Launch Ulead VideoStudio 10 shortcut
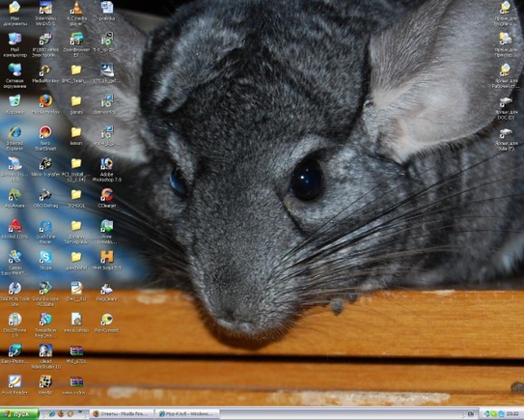The width and height of the screenshot is (524, 420). click(45, 356)
